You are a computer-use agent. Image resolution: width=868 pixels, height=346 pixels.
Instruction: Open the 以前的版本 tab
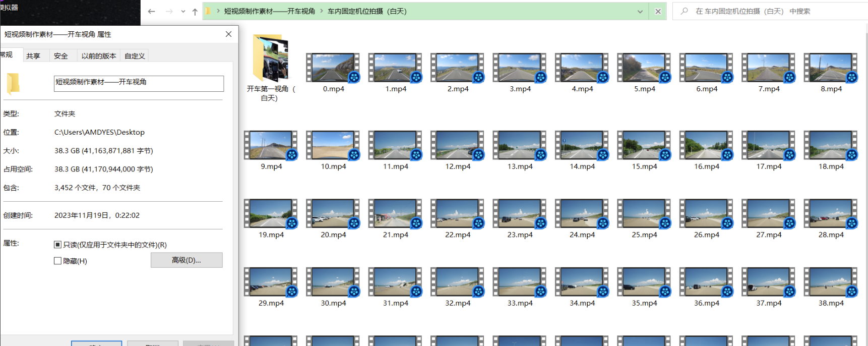[x=99, y=56]
